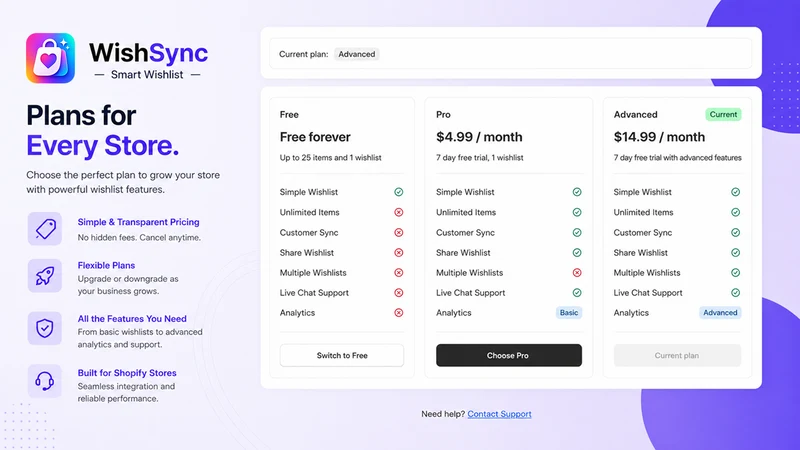The width and height of the screenshot is (800, 450).
Task: Click the disabled Current plan button
Action: click(x=677, y=355)
